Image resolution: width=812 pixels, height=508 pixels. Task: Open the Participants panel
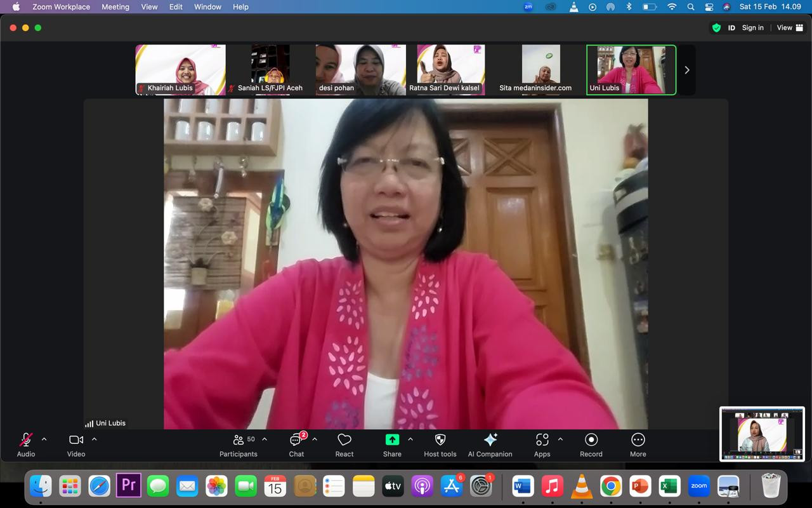[239, 444]
